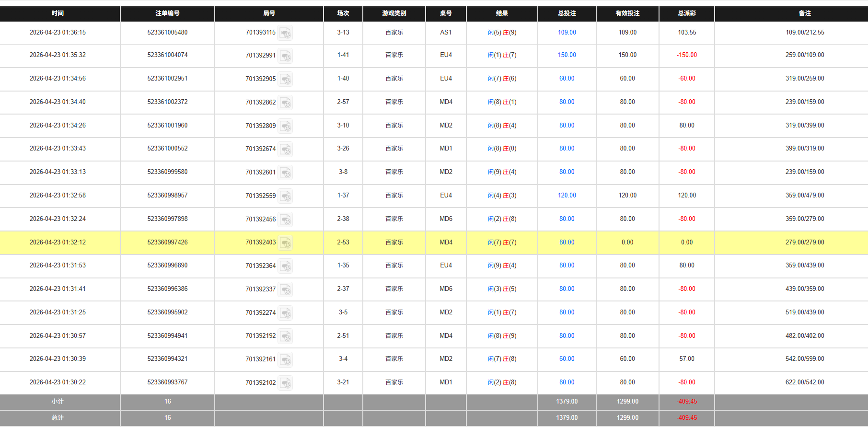This screenshot has width=868, height=439.
Task: Click remark 109.00/212.55
Action: tap(805, 33)
